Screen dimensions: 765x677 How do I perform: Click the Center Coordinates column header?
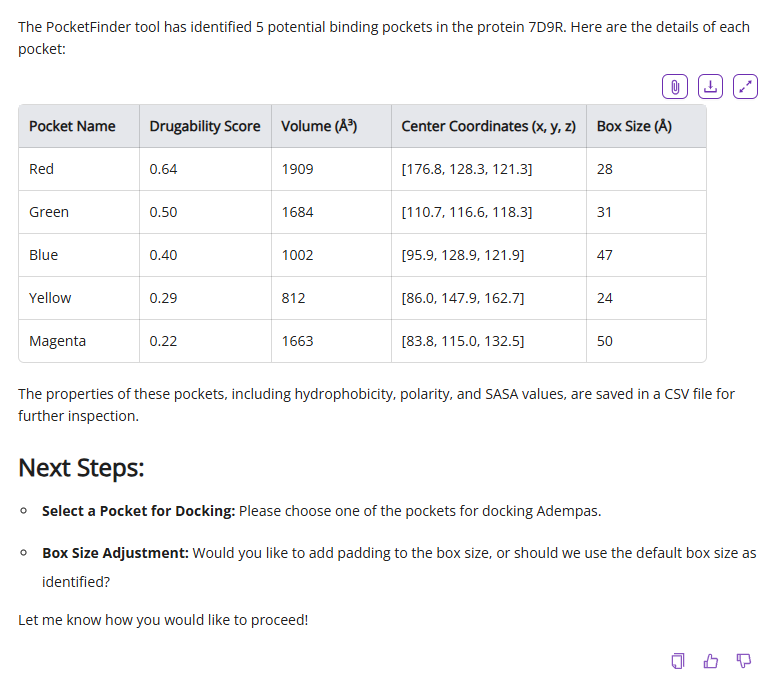[487, 126]
